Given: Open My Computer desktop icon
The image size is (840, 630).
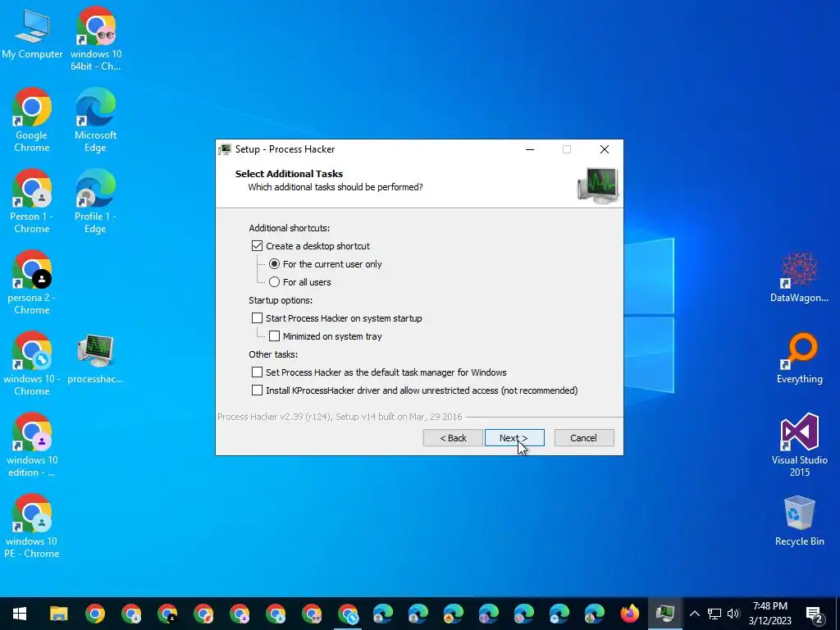Looking at the screenshot, I should 32,33.
